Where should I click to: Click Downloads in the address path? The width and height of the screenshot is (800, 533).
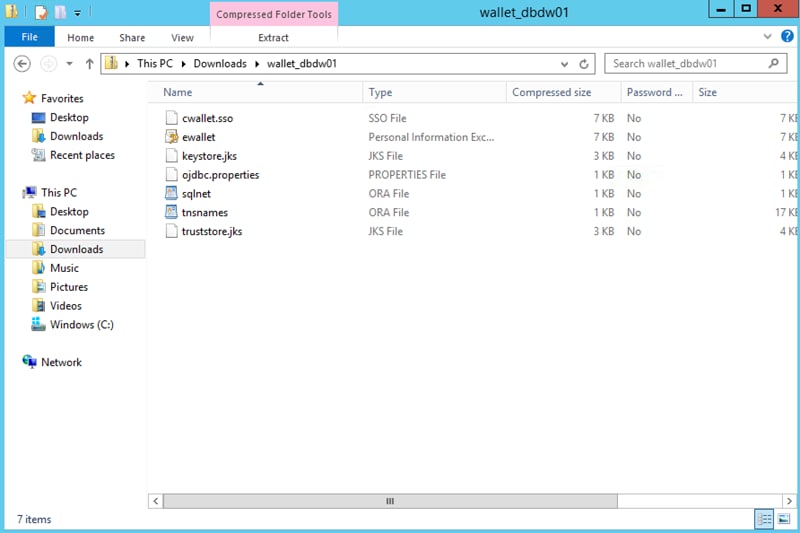(x=220, y=64)
